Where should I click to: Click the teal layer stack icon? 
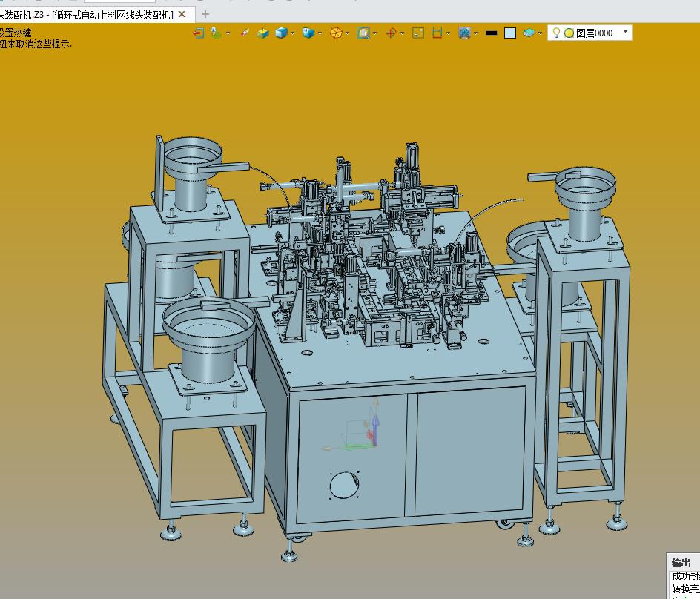pos(529,33)
